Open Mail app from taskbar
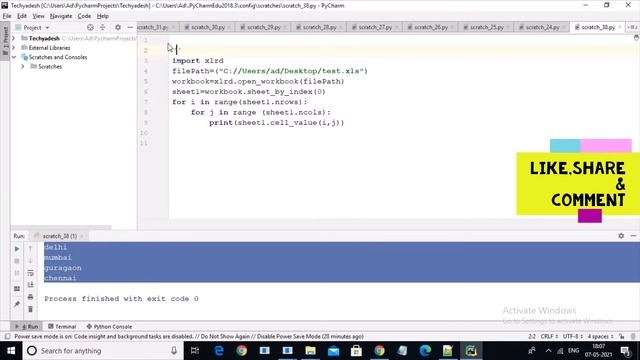This screenshot has width=640, height=360. 333,351
